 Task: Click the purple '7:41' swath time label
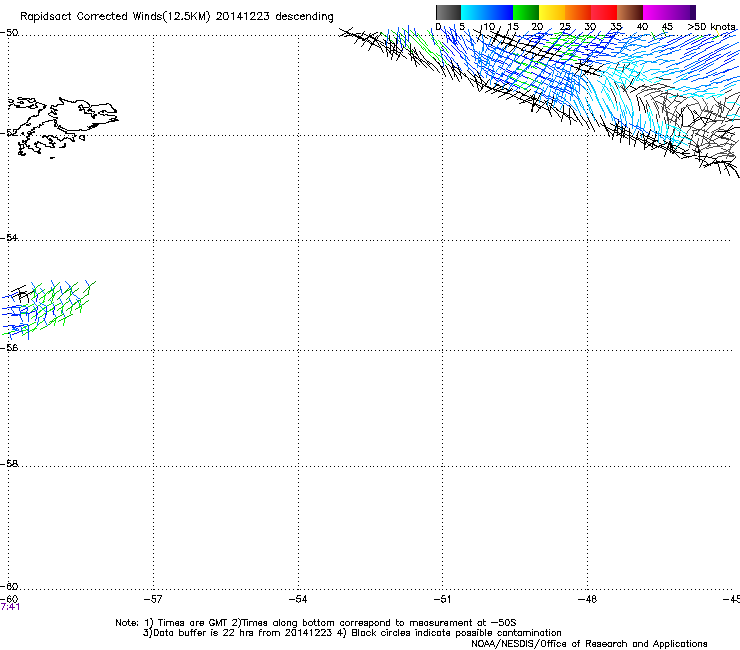click(x=10, y=607)
